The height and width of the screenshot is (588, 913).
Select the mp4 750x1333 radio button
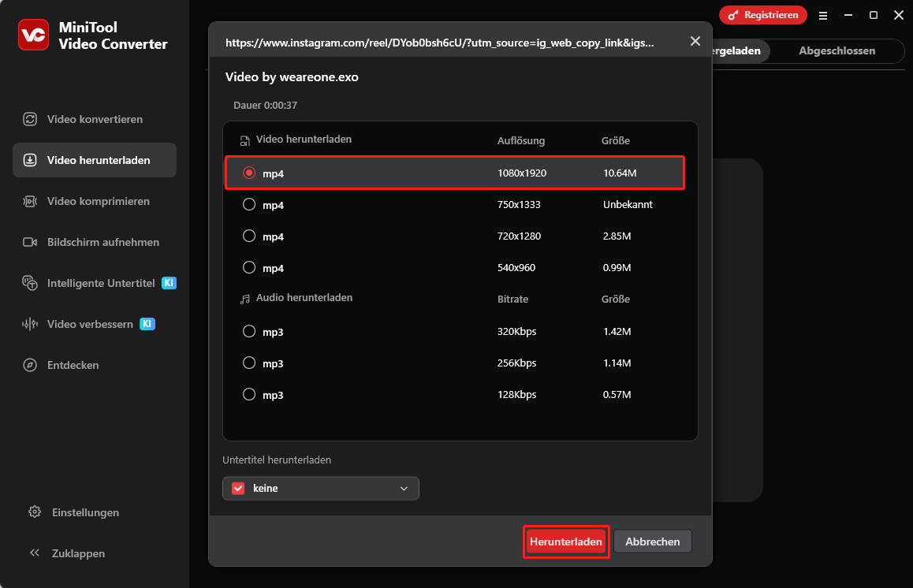click(x=249, y=204)
